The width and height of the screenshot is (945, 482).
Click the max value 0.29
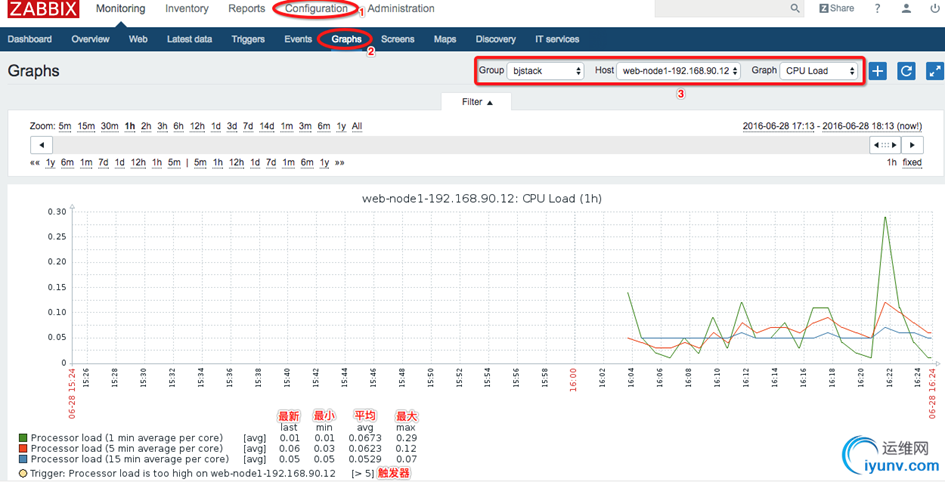click(x=407, y=438)
